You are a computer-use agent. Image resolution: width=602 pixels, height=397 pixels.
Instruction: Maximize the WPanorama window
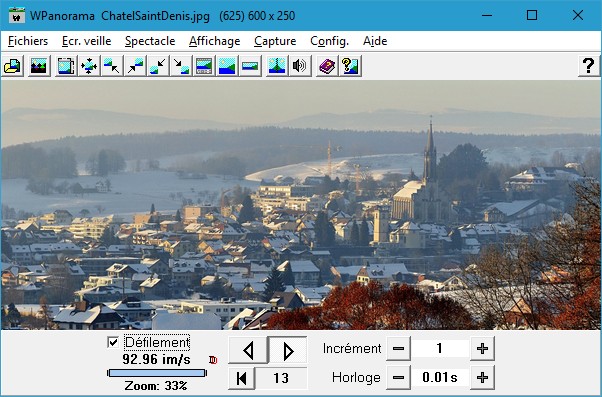coord(532,16)
